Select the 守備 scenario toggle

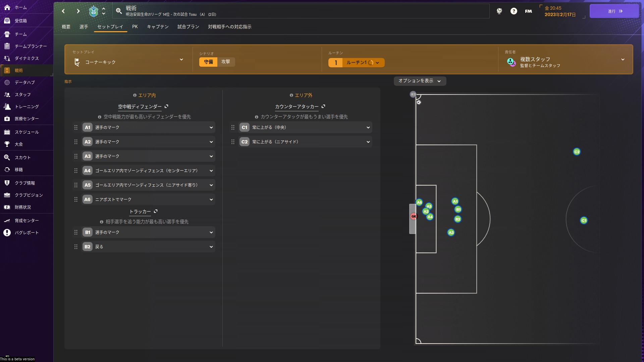pos(208,62)
